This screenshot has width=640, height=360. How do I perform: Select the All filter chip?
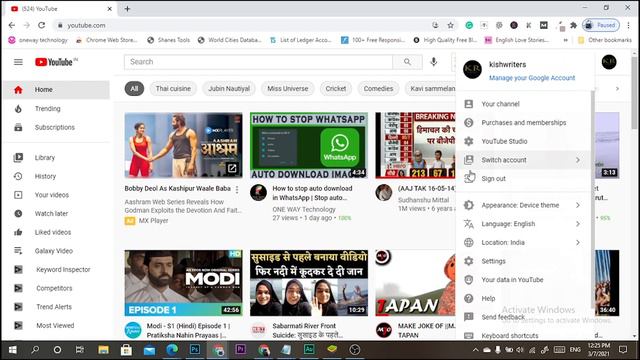pyautogui.click(x=134, y=89)
